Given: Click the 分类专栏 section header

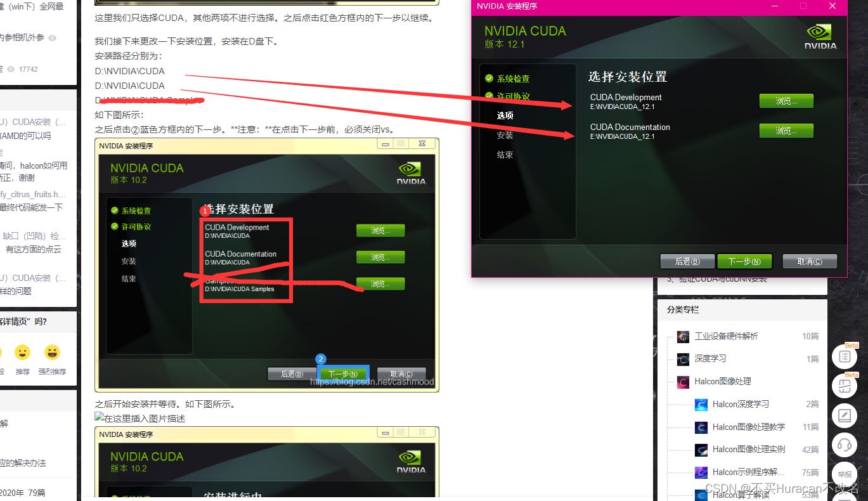Looking at the screenshot, I should click(683, 309).
